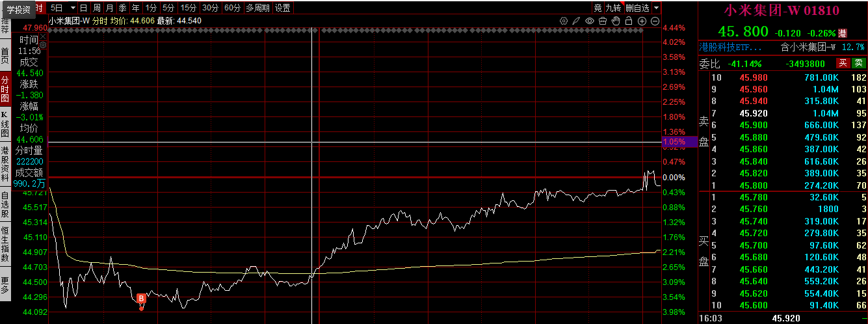Click buy level 10 price 45.600
Viewport: 868px width, 324px height.
753,304
